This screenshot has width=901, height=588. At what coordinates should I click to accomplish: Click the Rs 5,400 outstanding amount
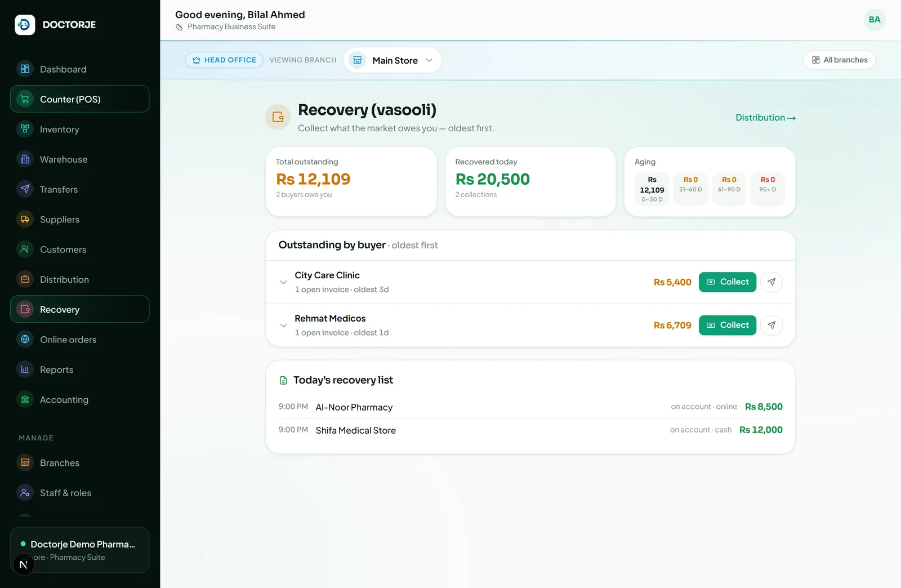[x=672, y=282]
